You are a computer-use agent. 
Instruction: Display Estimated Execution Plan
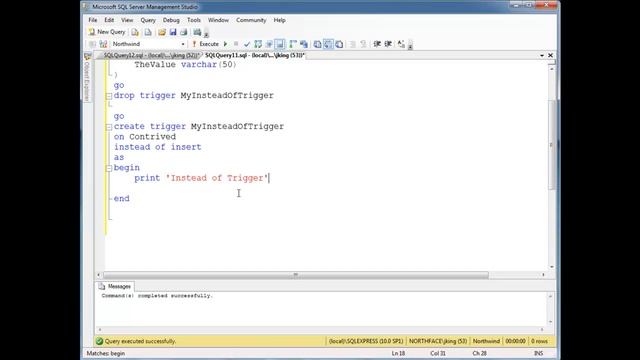point(258,44)
